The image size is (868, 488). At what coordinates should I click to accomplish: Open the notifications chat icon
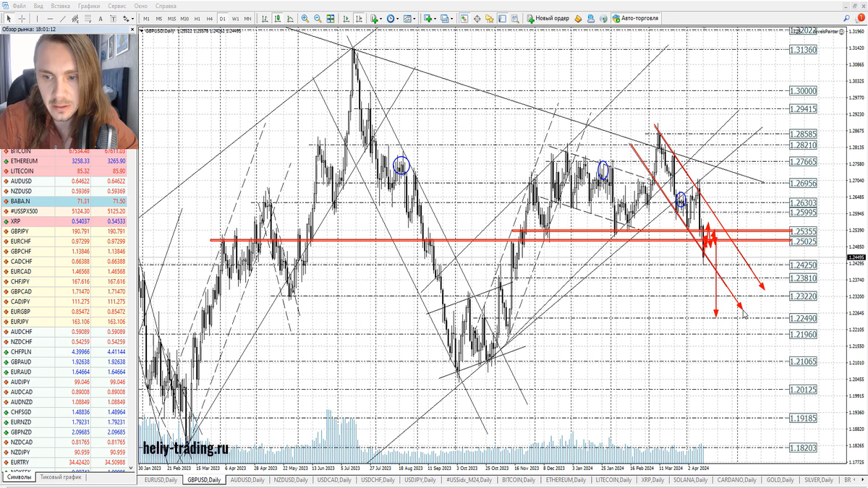(859, 18)
